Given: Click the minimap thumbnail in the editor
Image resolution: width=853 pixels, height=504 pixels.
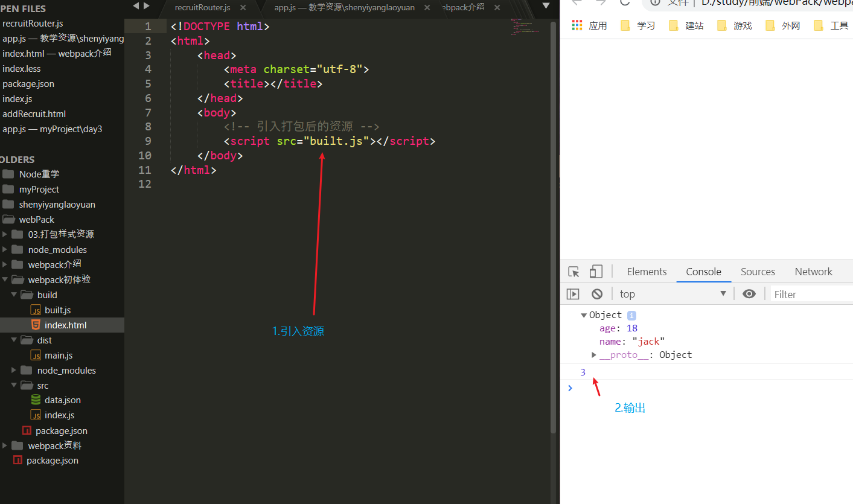Looking at the screenshot, I should tap(524, 27).
